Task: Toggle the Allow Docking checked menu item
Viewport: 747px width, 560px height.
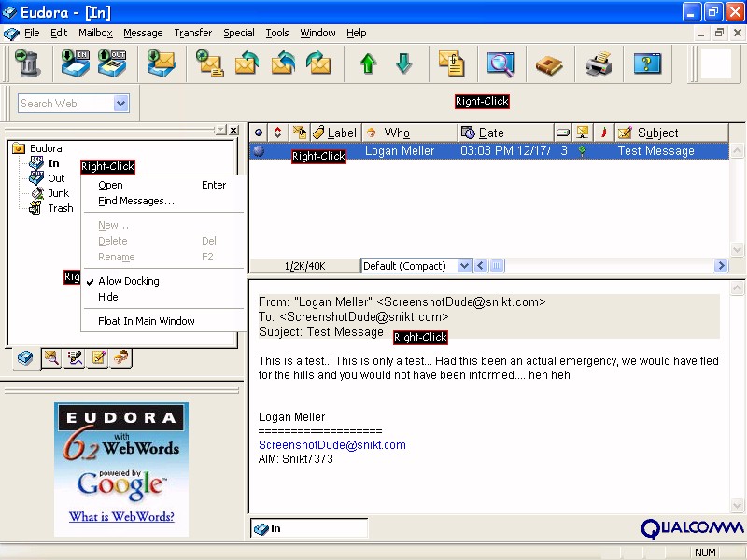Action: [x=129, y=281]
